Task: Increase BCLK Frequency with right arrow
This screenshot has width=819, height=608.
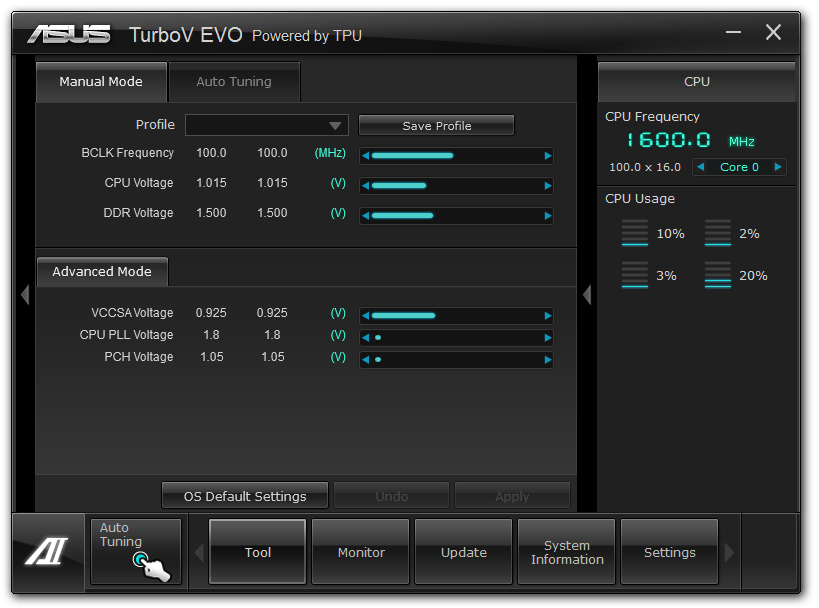Action: pos(548,156)
